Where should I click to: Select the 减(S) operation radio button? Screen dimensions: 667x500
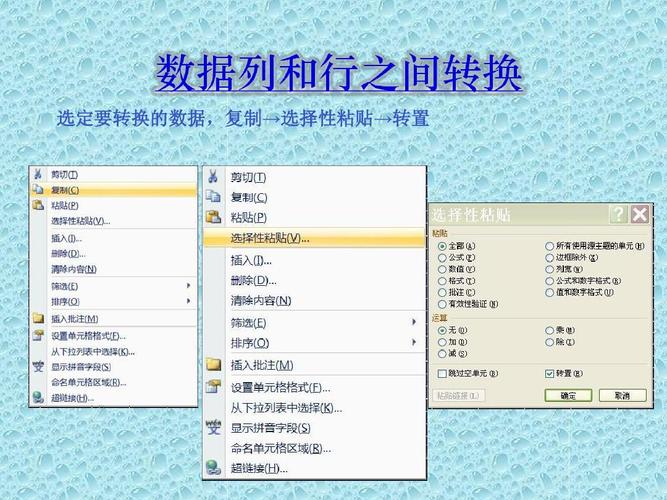(x=442, y=354)
